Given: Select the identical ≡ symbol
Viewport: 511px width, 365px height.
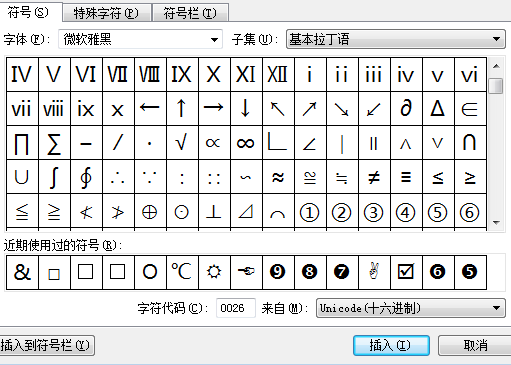Looking at the screenshot, I should (406, 177).
